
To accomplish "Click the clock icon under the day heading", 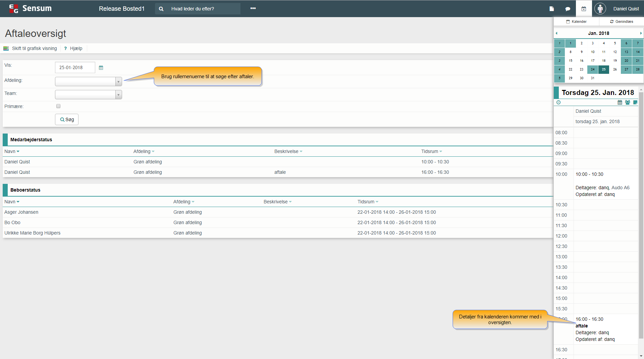I will click(558, 102).
